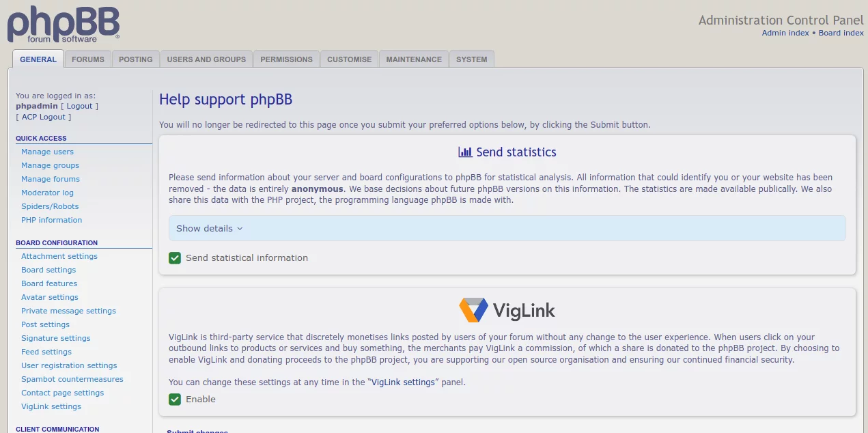Viewport: 868px width, 433px height.
Task: Go to the Maintenance tab
Action: point(414,59)
